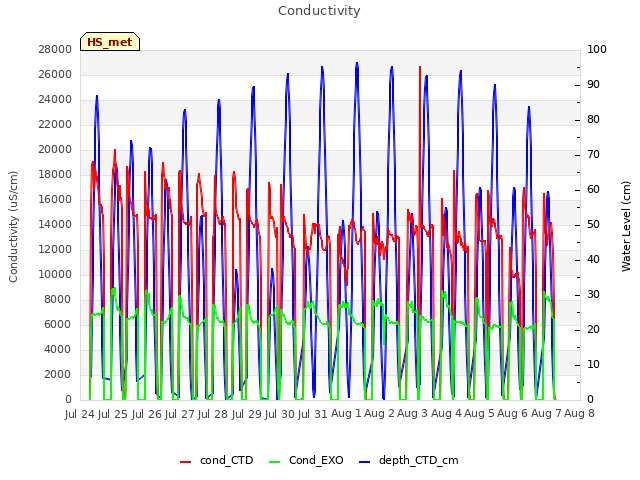Click the 8000 tick on conductivity axis
Screen dimensions: 640x480
(58, 299)
